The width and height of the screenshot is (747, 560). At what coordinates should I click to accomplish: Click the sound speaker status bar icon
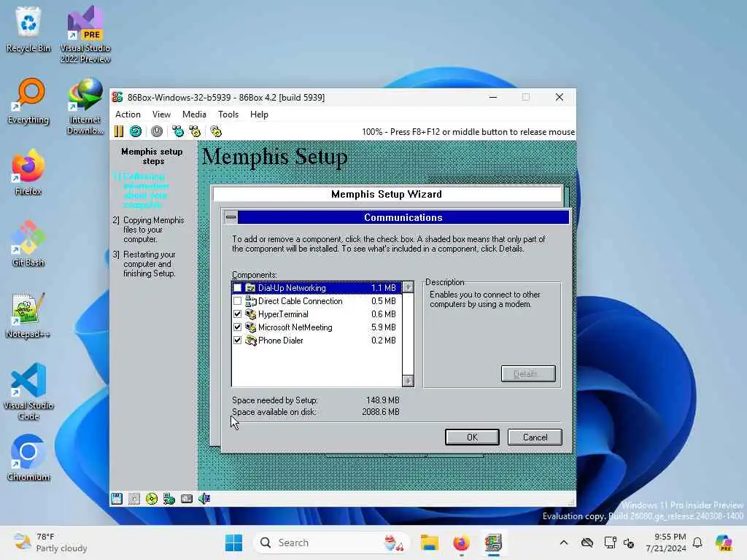pos(204,499)
